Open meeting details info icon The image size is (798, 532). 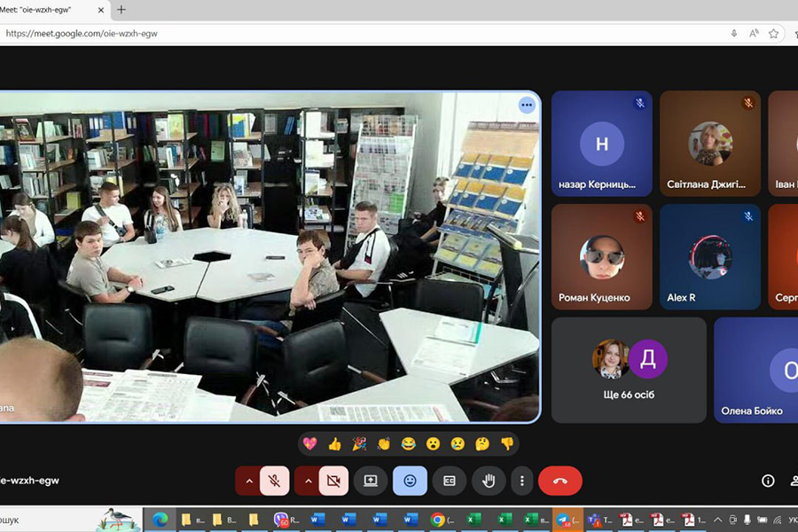(768, 481)
